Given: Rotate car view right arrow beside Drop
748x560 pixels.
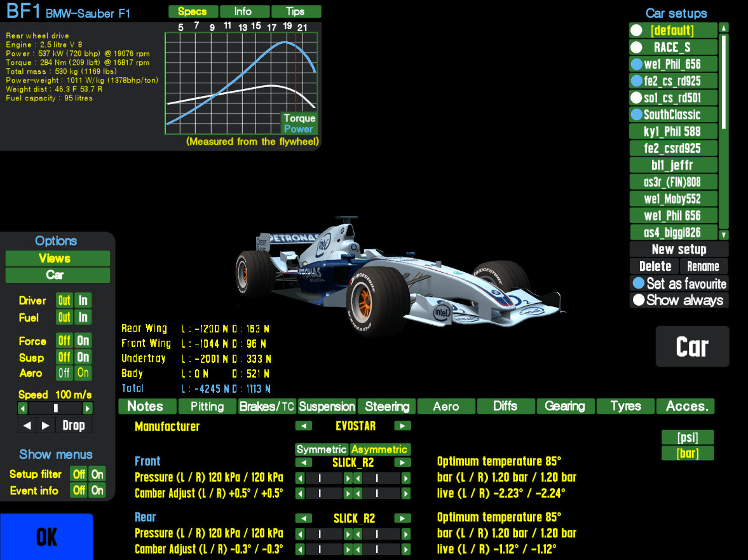Looking at the screenshot, I should (x=45, y=425).
